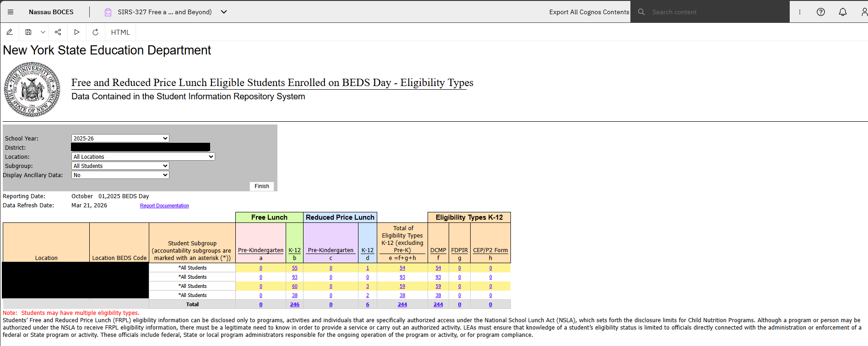The width and height of the screenshot is (868, 346).
Task: Click the Finish button
Action: coord(262,186)
